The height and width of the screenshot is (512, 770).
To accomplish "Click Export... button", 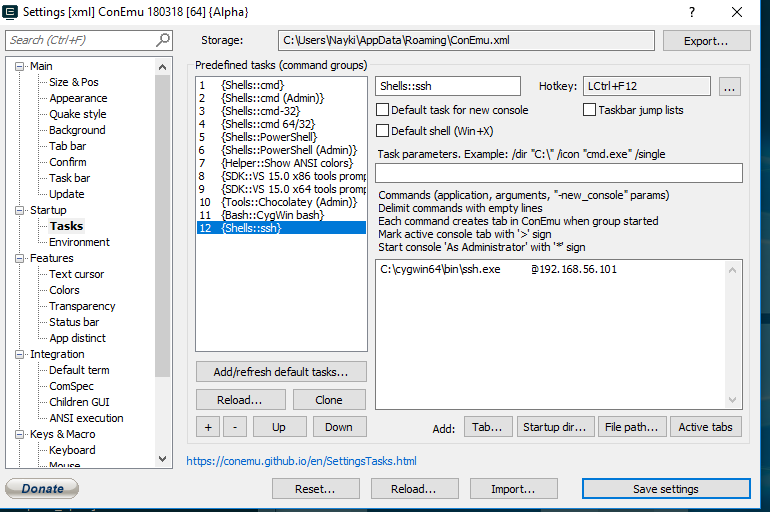I will pyautogui.click(x=706, y=41).
